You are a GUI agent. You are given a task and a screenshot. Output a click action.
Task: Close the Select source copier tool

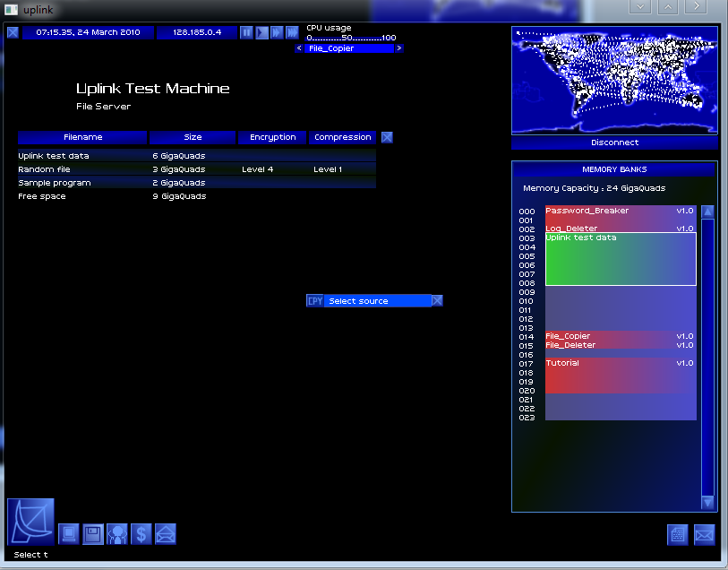(x=437, y=301)
